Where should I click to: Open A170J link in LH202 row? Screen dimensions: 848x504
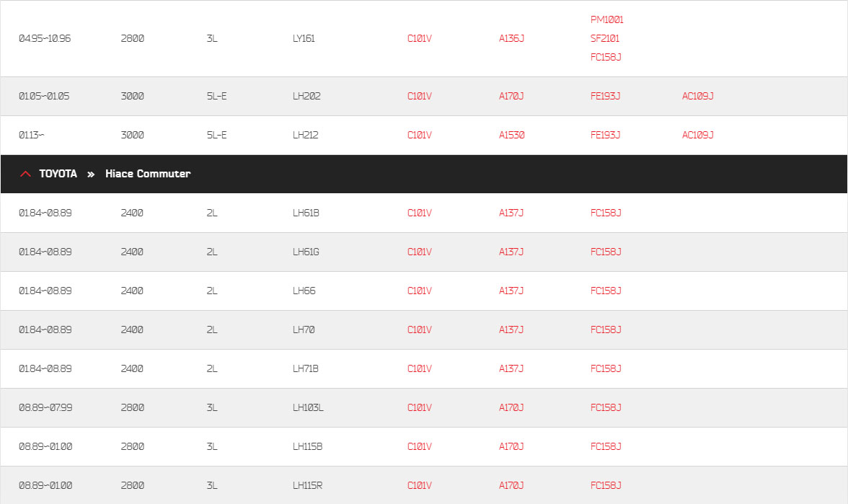pos(511,96)
